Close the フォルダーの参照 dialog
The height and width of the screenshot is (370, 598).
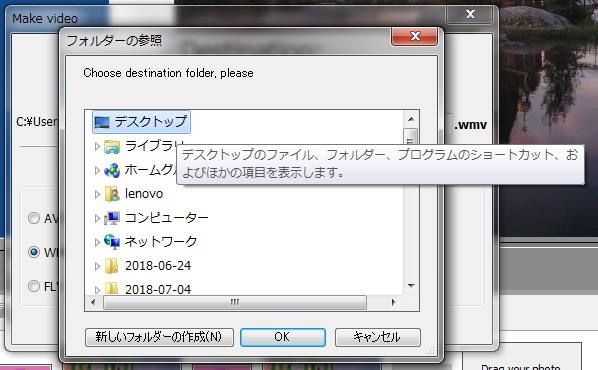coord(415,37)
